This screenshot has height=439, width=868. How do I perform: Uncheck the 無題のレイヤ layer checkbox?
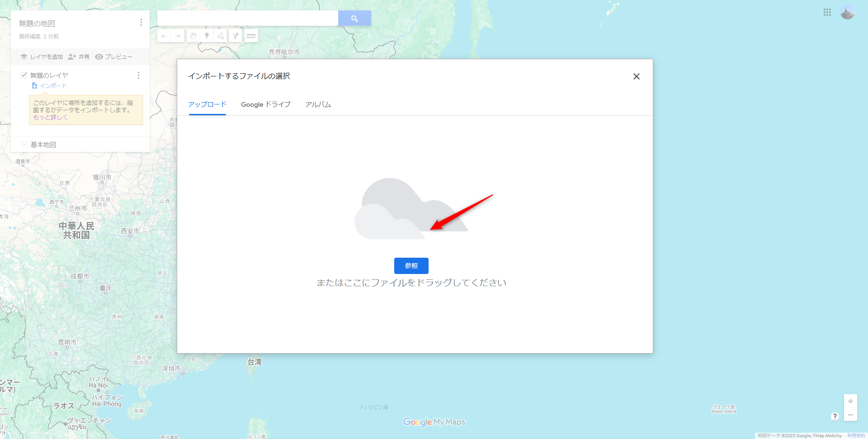point(24,75)
